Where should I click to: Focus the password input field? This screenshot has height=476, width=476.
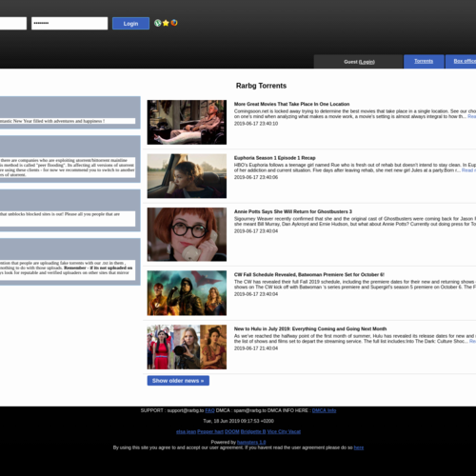coord(69,24)
